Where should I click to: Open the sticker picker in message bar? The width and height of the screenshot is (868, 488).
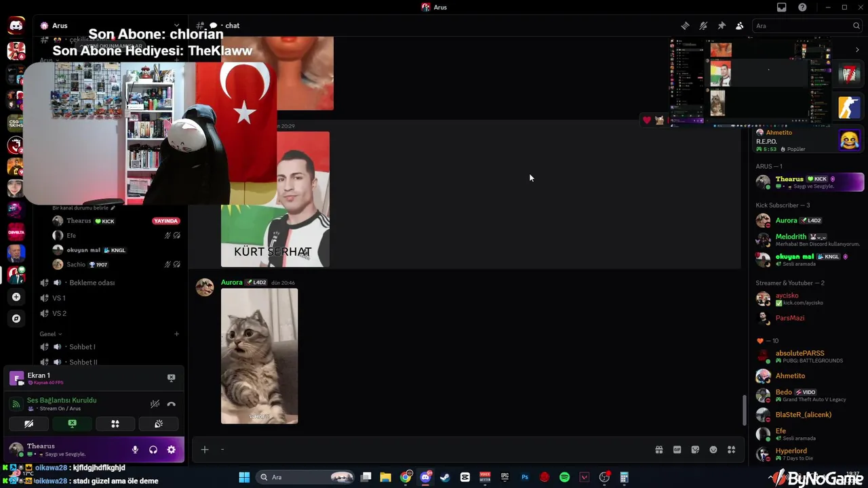click(695, 449)
